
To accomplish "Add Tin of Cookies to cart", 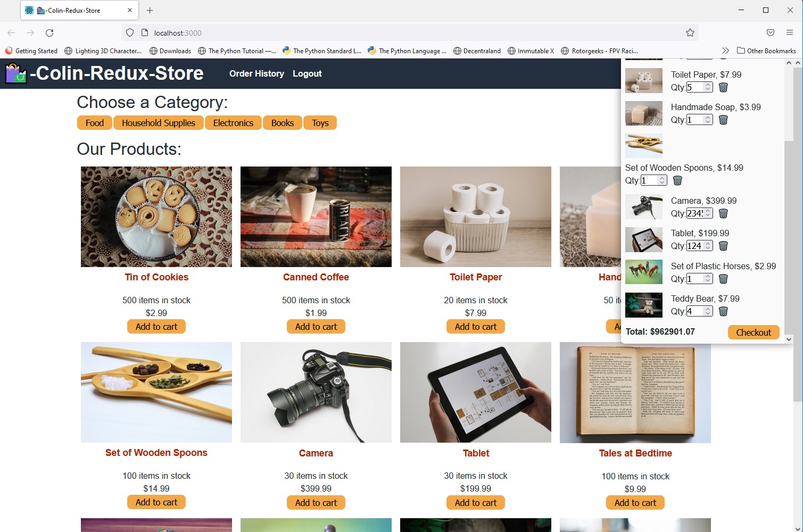I will tap(156, 327).
